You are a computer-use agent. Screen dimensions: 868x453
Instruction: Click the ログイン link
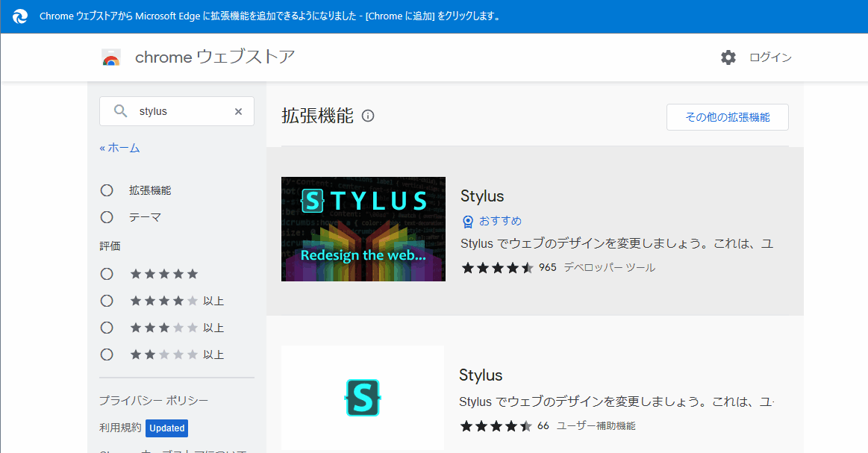click(770, 57)
